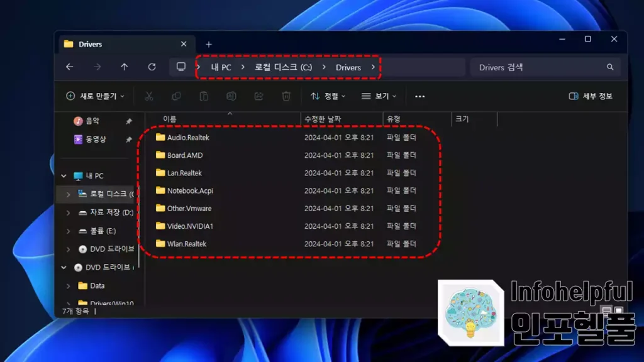Click 로컬 디스크 (C:) in the breadcrumb

[284, 67]
